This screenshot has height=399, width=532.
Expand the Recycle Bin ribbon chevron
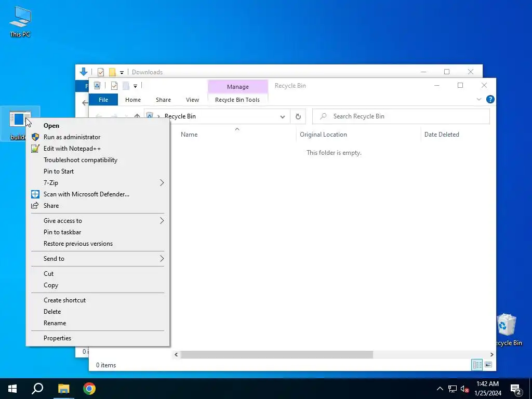(x=478, y=99)
